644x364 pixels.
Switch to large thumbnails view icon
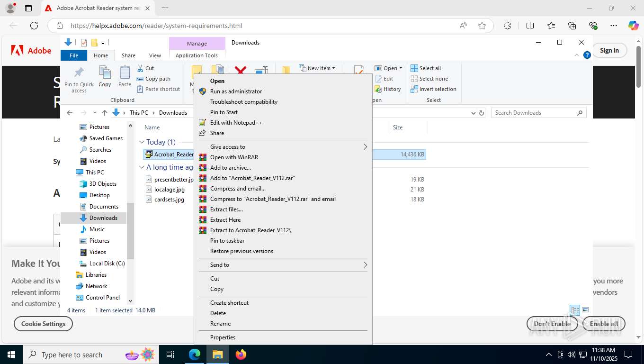(x=585, y=310)
